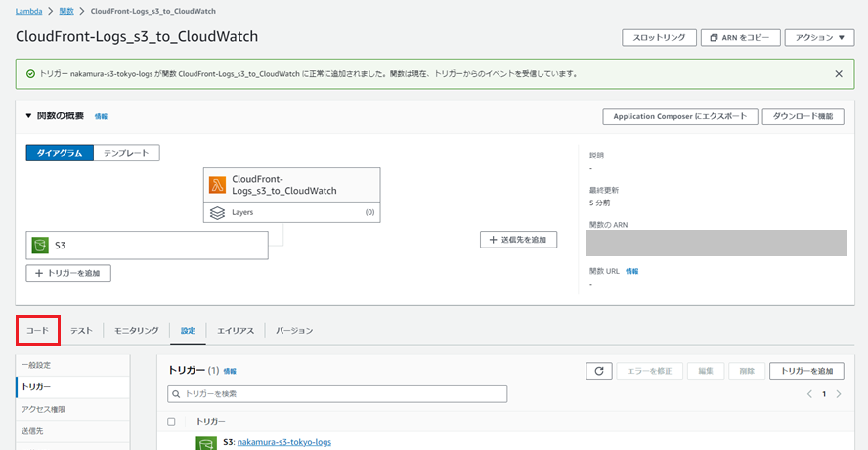The width and height of the screenshot is (868, 450).
Task: Click the page number 1 indicator
Action: 824,394
